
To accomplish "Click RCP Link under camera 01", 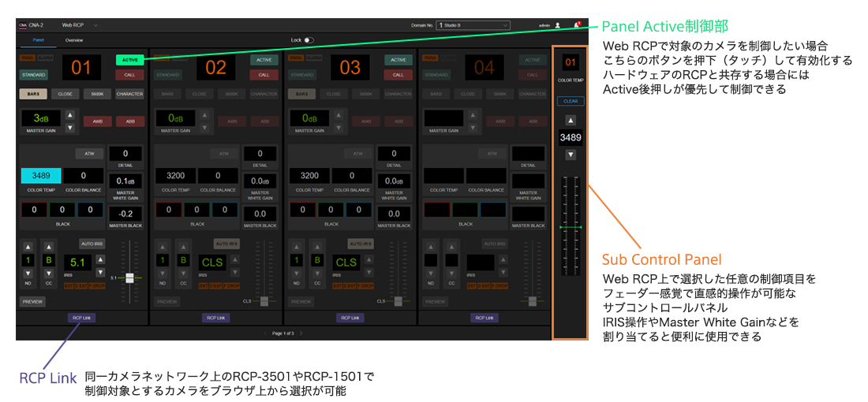I will [81, 318].
